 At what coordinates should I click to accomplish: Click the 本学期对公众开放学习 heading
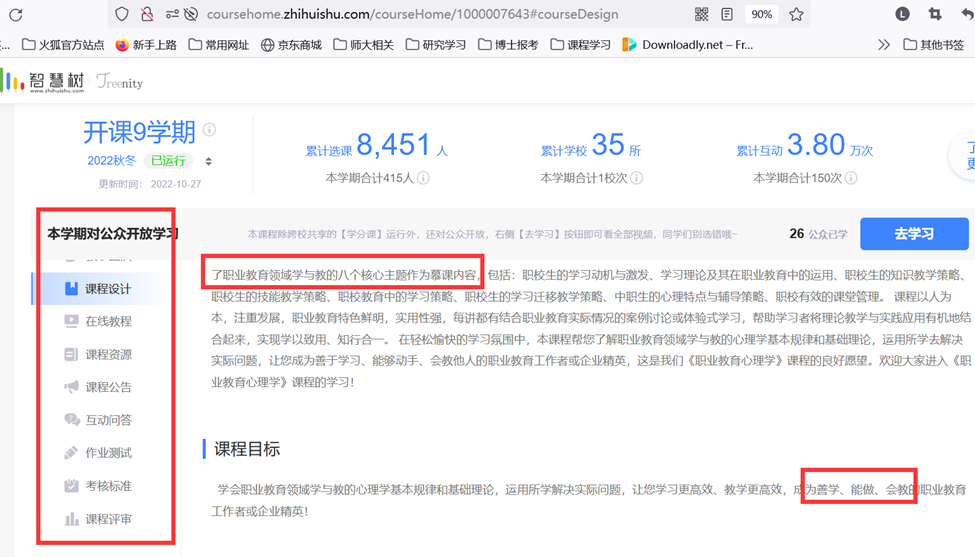click(x=113, y=234)
